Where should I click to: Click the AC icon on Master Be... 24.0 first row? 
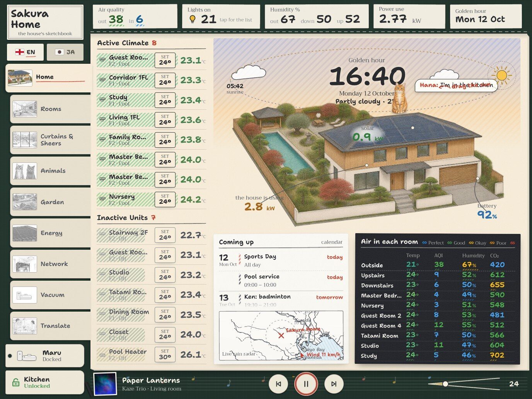(102, 160)
